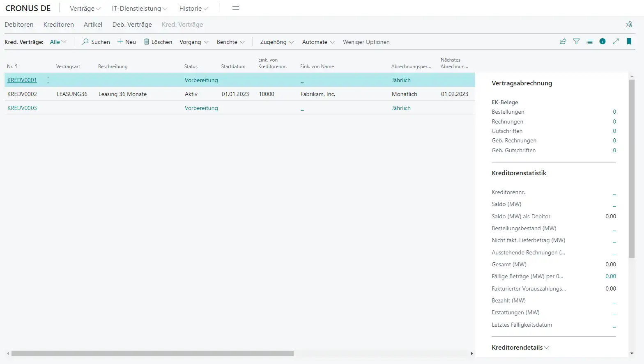Click the Löschen trash button
This screenshot has width=644, height=364.
158,42
